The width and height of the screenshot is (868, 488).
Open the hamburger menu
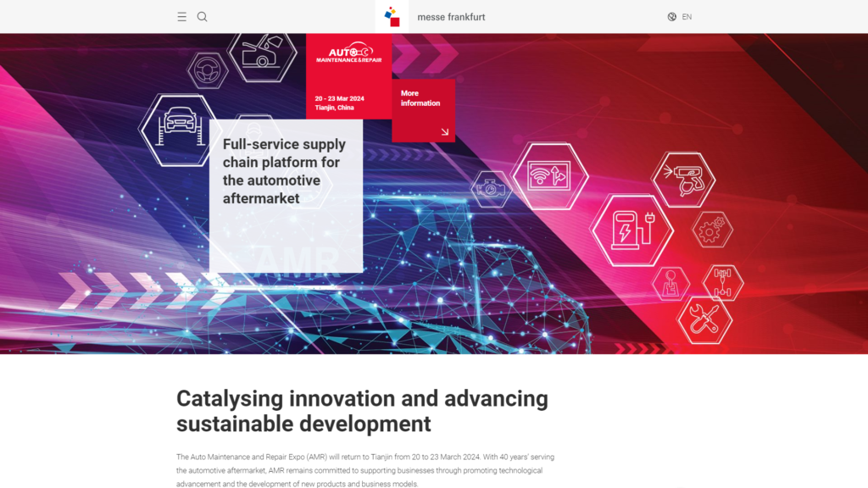coord(181,17)
